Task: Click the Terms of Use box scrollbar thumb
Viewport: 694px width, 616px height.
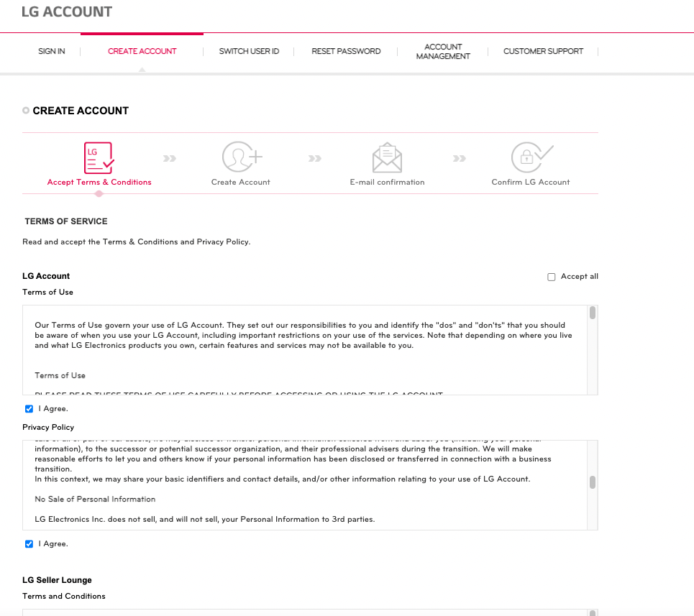Action: pyautogui.click(x=593, y=313)
